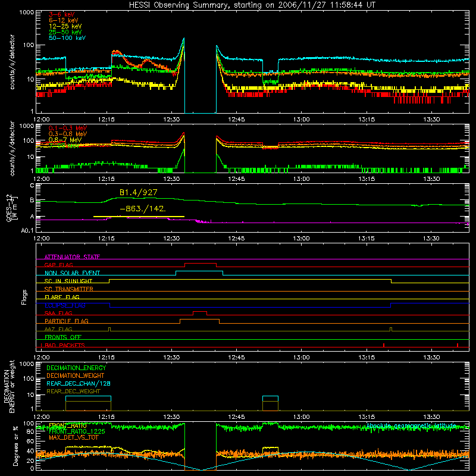476x476 pixels.
Task: Click 12:15 tick label under the top panel
Action: (107, 120)
